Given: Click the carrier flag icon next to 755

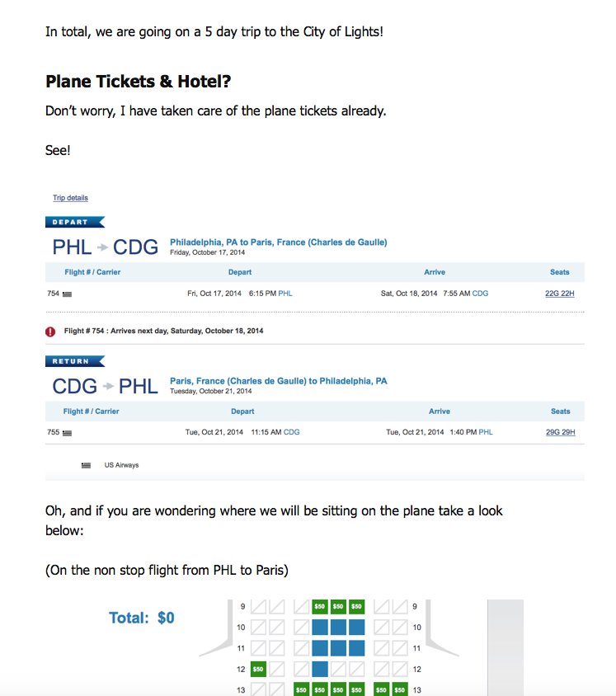Looking at the screenshot, I should pyautogui.click(x=67, y=433).
